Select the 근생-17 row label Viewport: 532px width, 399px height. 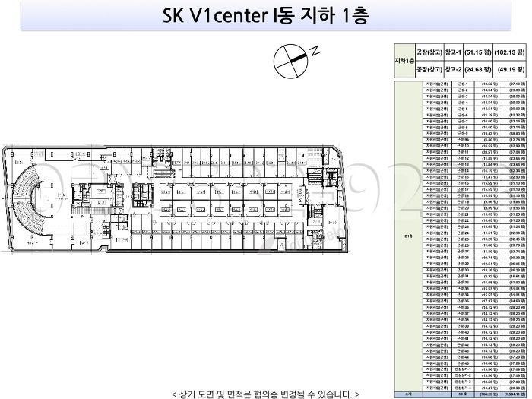[463, 189]
